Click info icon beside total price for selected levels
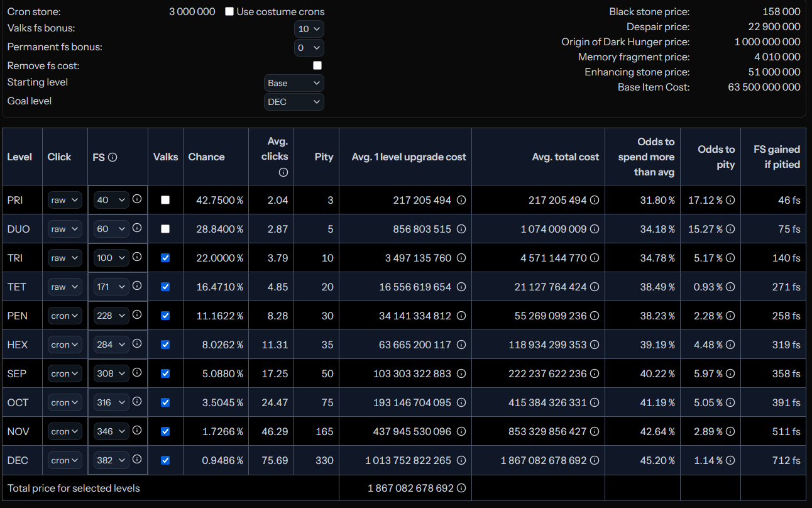This screenshot has width=812, height=508. [x=461, y=488]
